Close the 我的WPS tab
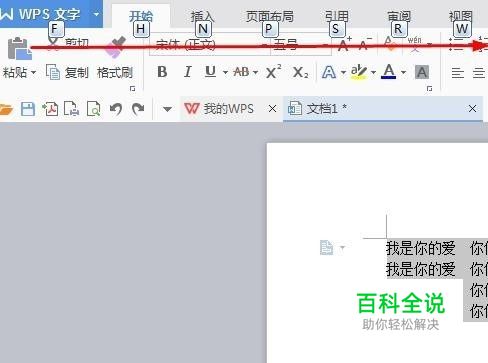Image resolution: width=488 pixels, height=363 pixels. pos(272,109)
